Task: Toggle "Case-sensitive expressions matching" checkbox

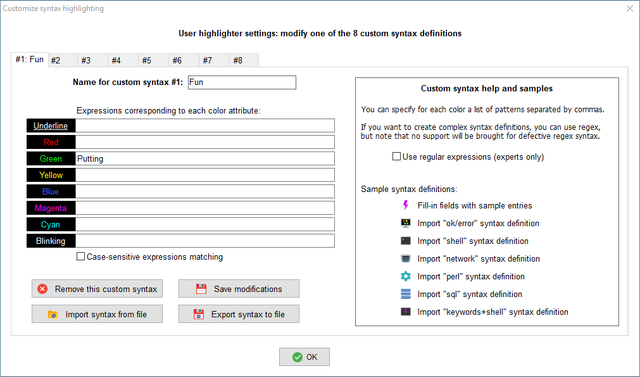Action: (81, 257)
